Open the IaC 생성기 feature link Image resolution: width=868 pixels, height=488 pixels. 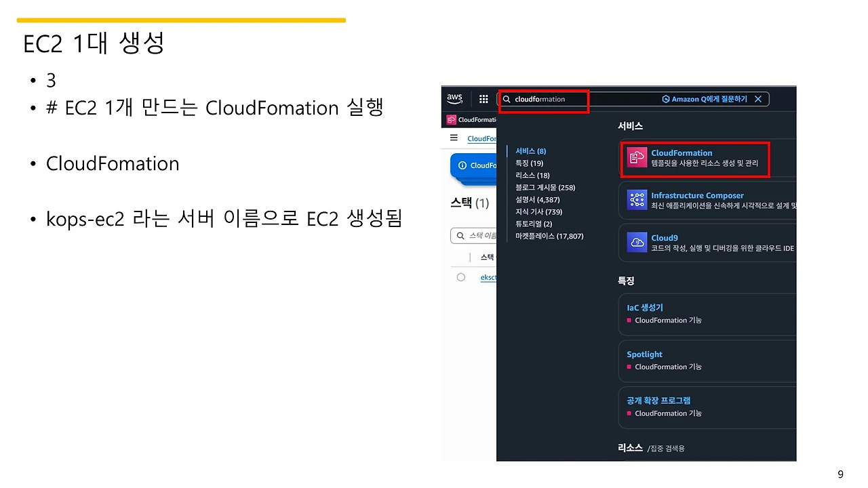point(645,307)
